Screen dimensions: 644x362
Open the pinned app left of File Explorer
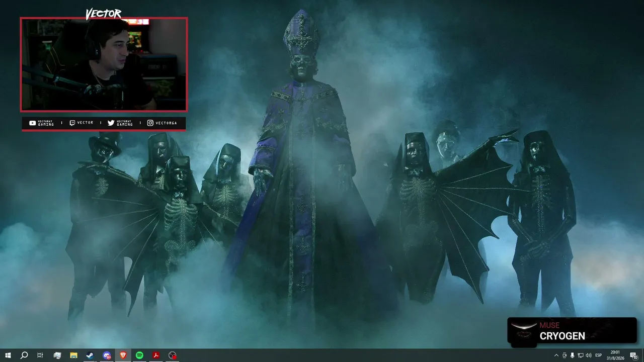[x=57, y=355]
